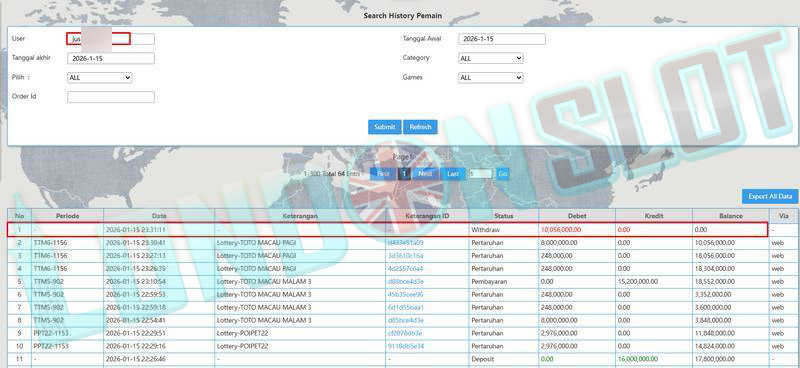
Task: Click the User input field
Action: [111, 39]
